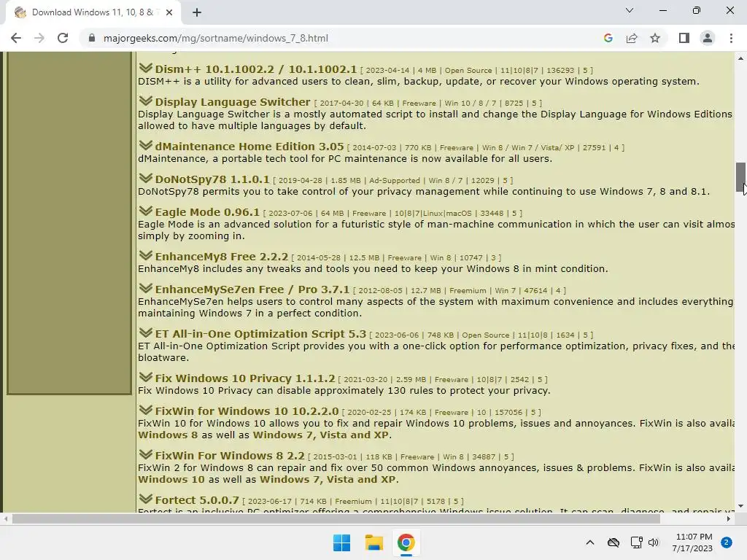Click the chevron icon next to Fortect 5.0.0.7

146,499
